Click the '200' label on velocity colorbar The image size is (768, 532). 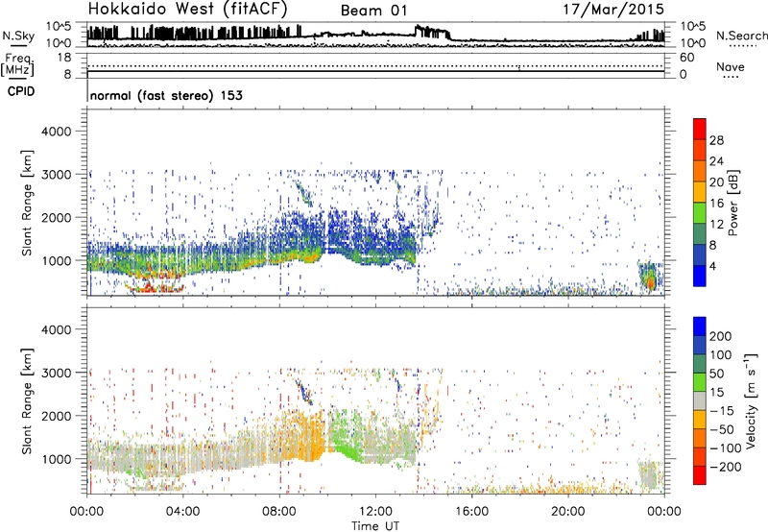click(721, 336)
